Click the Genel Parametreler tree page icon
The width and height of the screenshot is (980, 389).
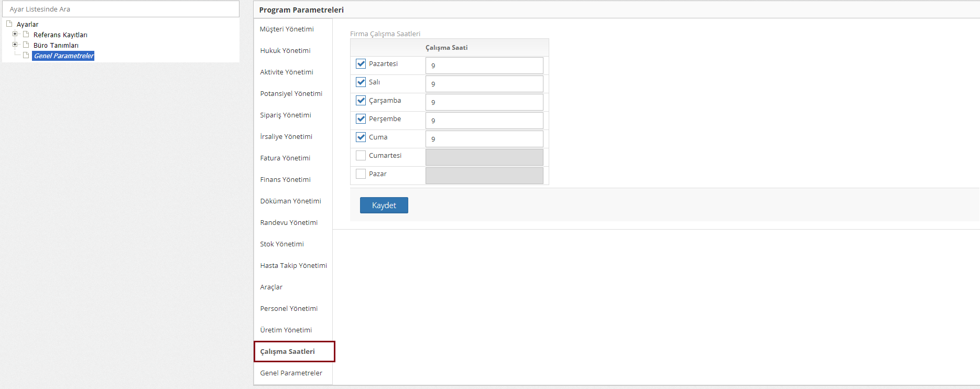[x=26, y=55]
